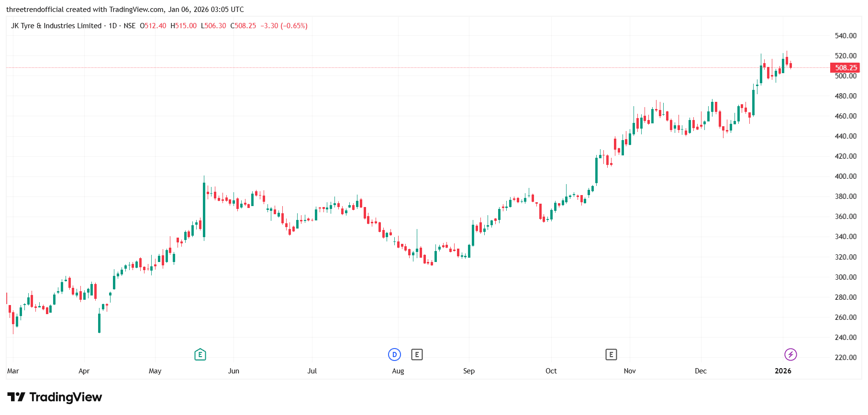Click the 380.00 price axis label
Screen dimensions: 868x415
tap(846, 197)
